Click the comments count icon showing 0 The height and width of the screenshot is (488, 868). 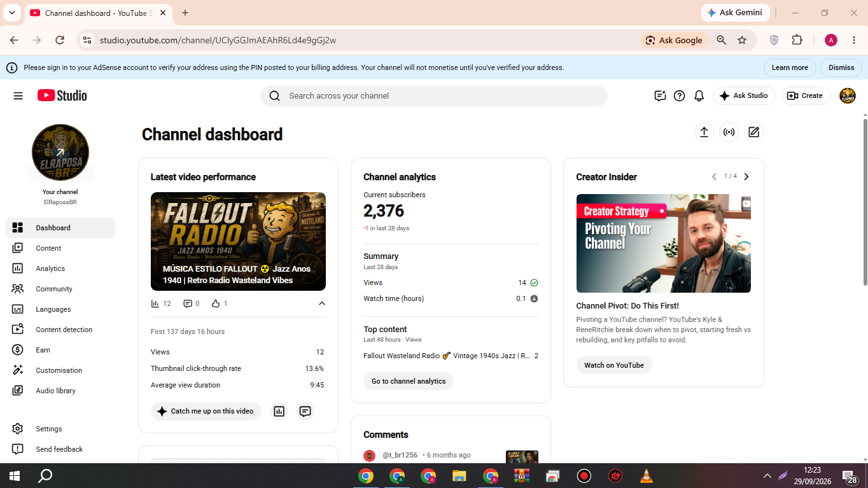[x=188, y=303]
